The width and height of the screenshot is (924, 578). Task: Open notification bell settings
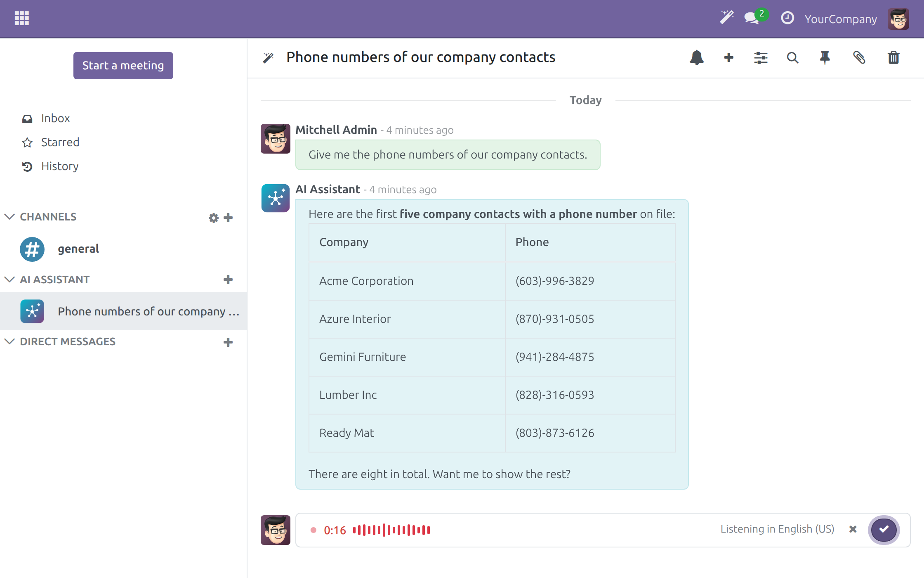696,57
